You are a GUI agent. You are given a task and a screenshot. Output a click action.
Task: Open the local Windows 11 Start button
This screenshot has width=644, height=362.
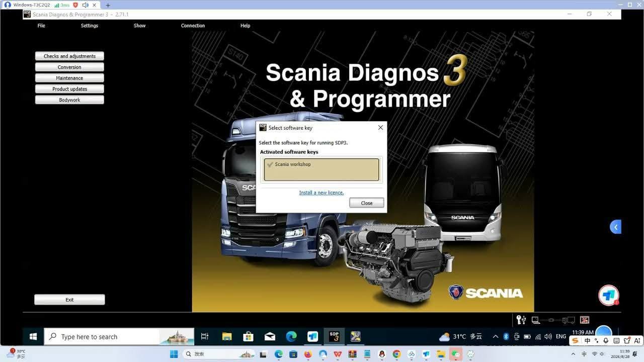pyautogui.click(x=174, y=354)
